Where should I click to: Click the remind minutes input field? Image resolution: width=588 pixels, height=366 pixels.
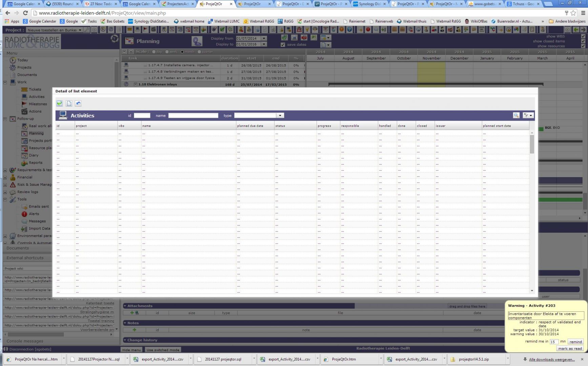coord(554,342)
